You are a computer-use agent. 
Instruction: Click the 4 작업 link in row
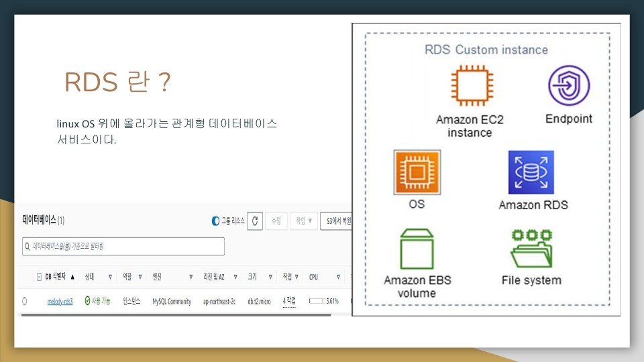coord(288,301)
